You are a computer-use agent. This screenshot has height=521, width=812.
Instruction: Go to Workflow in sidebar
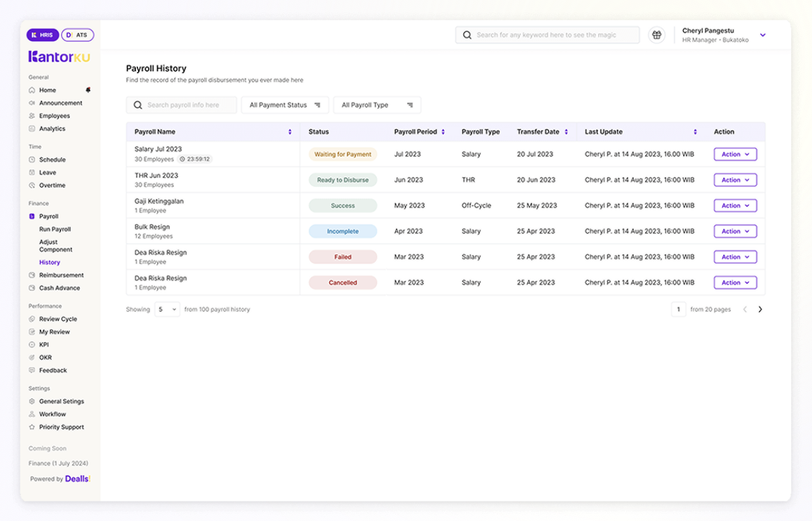pos(52,414)
